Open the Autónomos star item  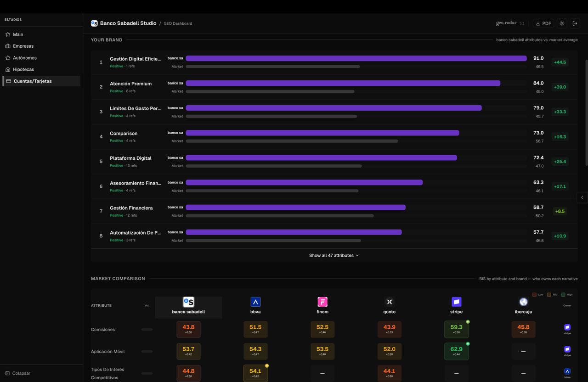pos(25,58)
